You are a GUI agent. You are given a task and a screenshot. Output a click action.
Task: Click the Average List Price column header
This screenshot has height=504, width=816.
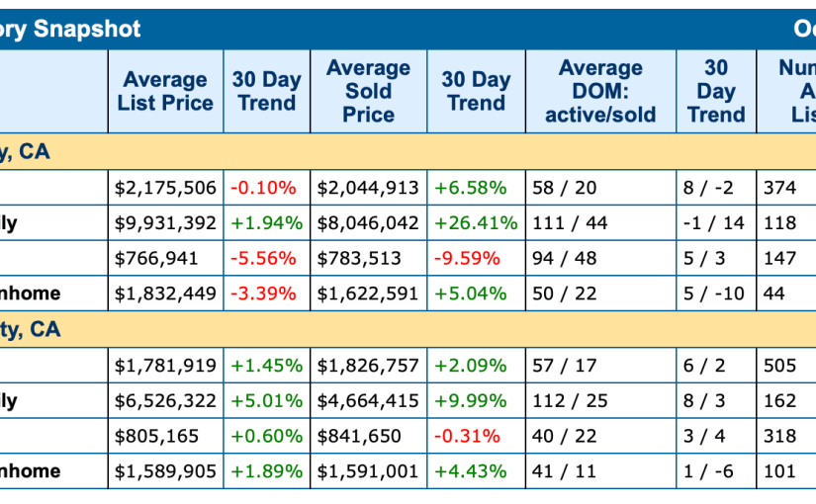coord(165,91)
